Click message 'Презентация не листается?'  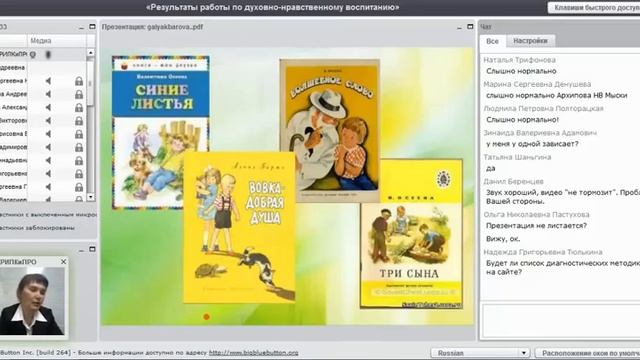coord(536,226)
